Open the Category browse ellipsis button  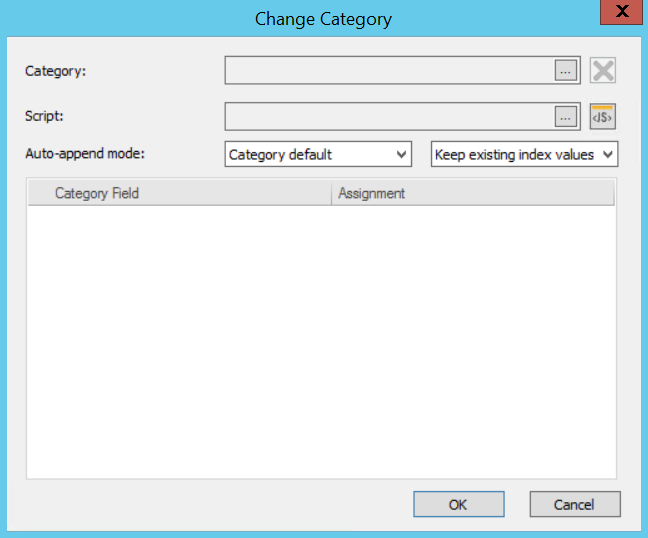(x=565, y=71)
